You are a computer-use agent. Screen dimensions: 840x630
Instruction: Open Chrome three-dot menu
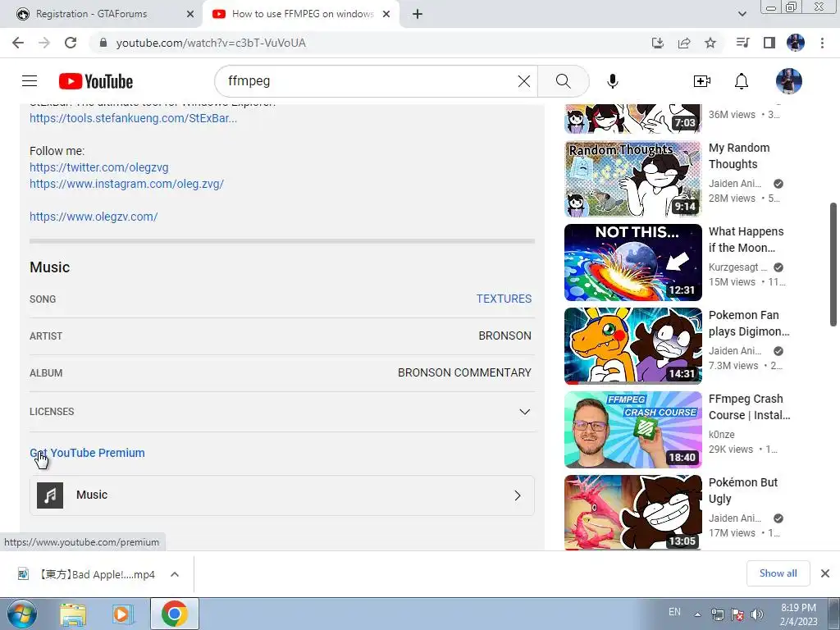[822, 43]
